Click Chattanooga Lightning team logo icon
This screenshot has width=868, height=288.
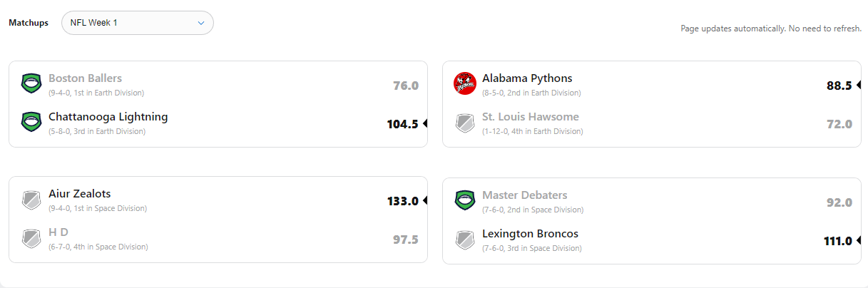point(31,123)
